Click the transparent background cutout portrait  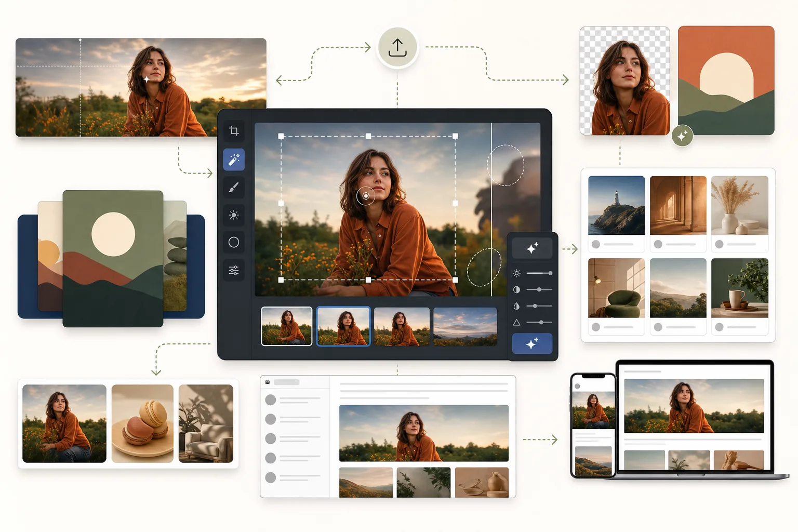625,81
